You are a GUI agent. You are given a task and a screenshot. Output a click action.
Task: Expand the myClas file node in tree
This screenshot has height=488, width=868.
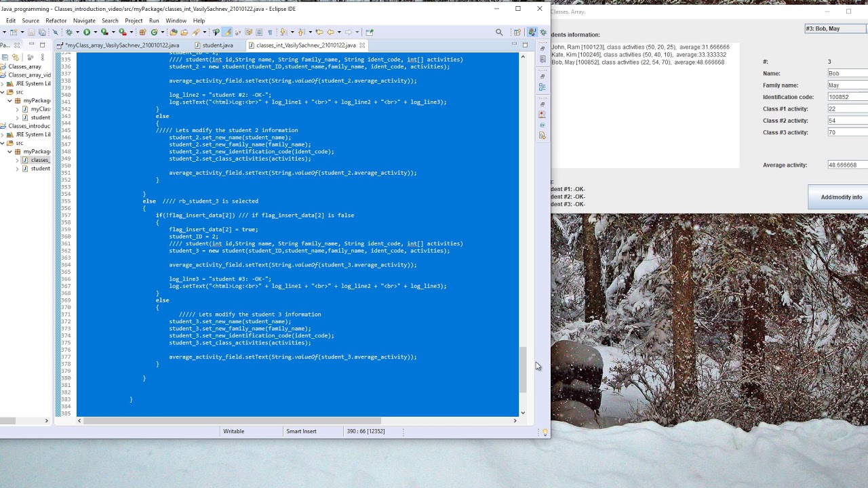coord(18,109)
